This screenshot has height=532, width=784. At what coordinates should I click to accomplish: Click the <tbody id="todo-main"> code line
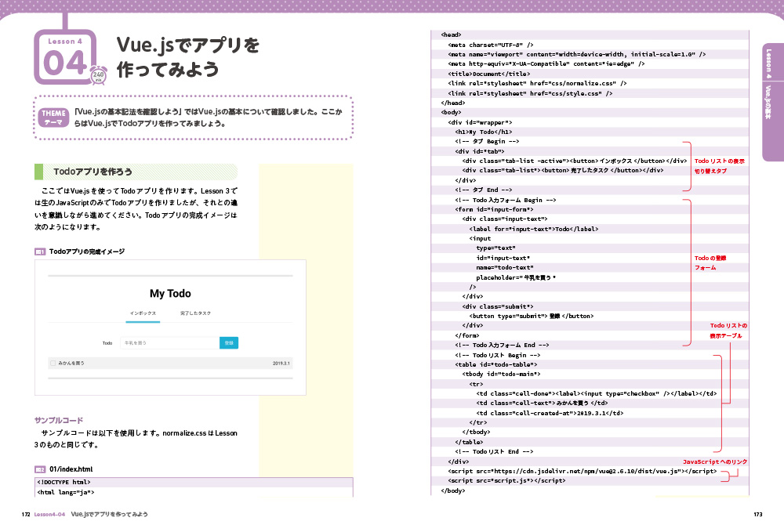[x=501, y=375]
